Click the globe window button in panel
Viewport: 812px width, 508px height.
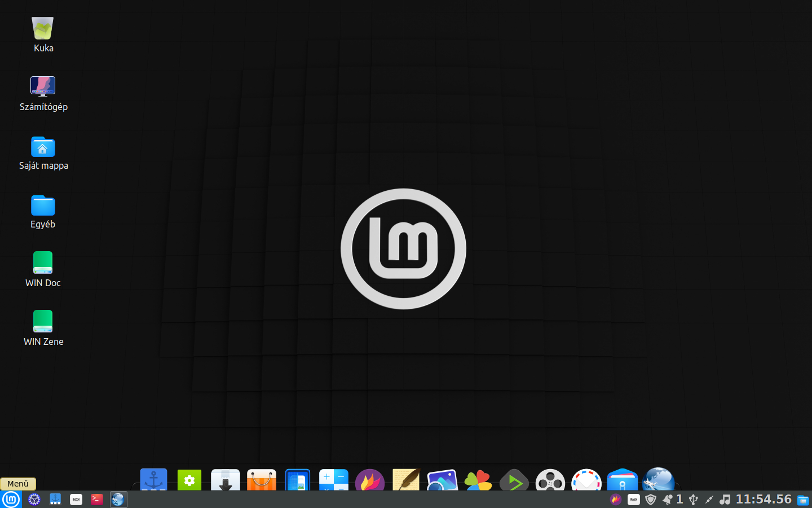(x=118, y=500)
